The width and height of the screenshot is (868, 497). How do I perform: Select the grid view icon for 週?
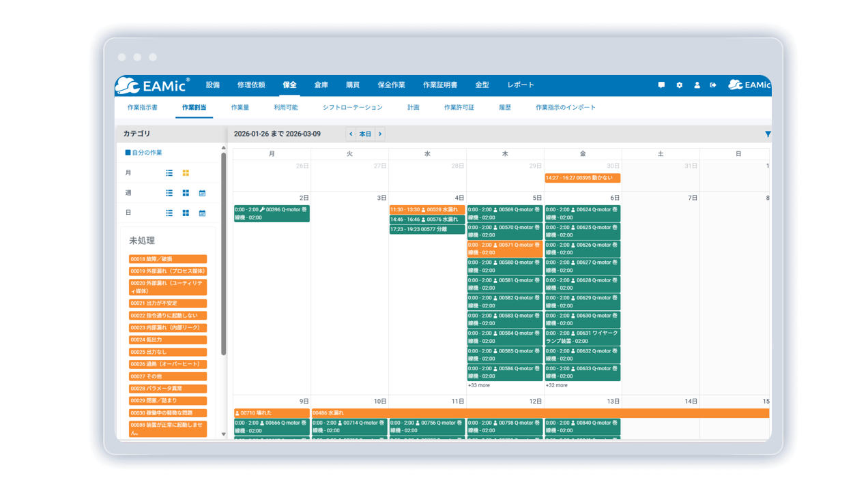pos(186,193)
